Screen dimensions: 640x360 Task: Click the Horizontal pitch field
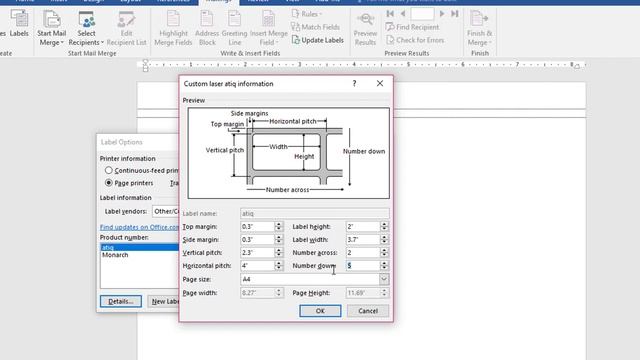(257, 266)
